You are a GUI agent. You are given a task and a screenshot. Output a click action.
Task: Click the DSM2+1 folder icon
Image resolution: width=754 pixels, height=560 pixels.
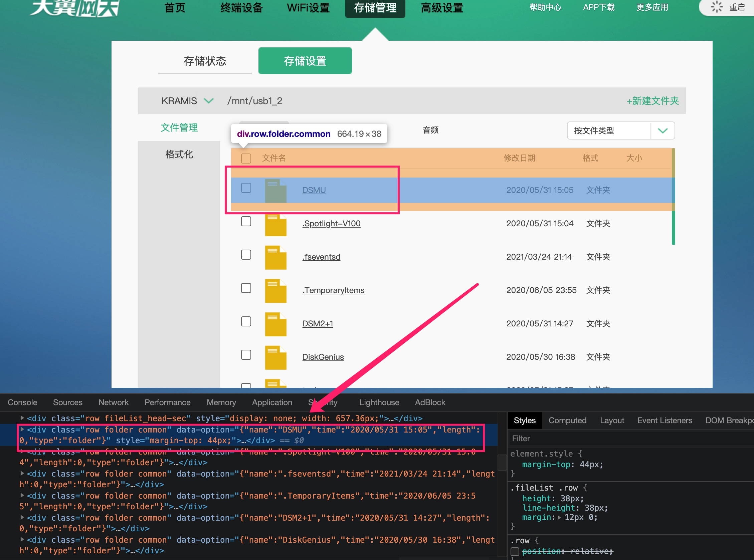click(275, 324)
